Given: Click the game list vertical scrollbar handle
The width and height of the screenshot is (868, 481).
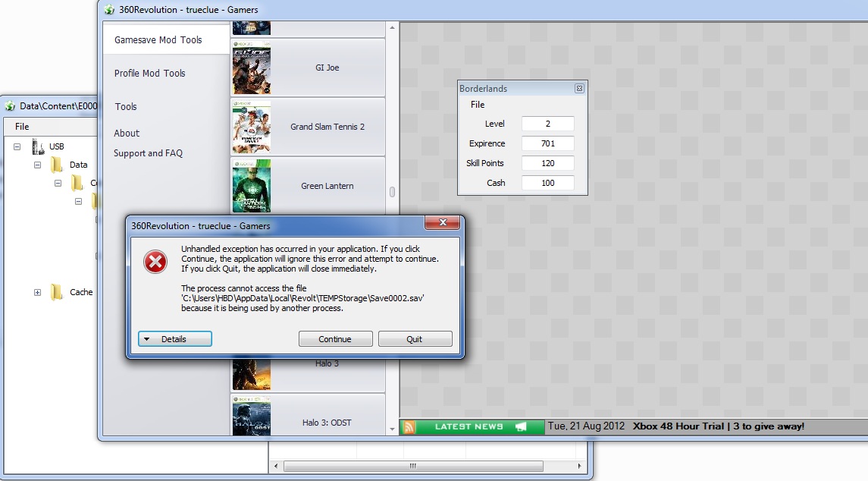Looking at the screenshot, I should click(x=392, y=192).
